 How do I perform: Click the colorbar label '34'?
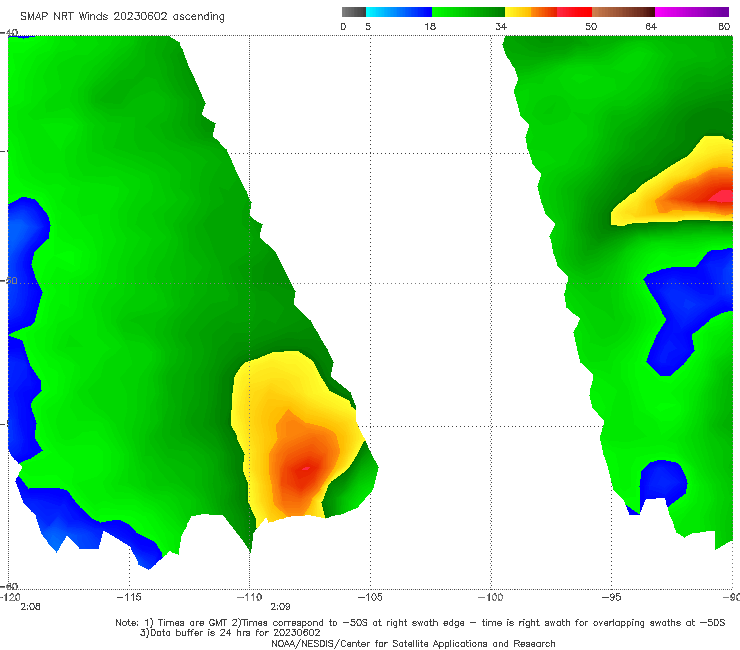point(501,26)
